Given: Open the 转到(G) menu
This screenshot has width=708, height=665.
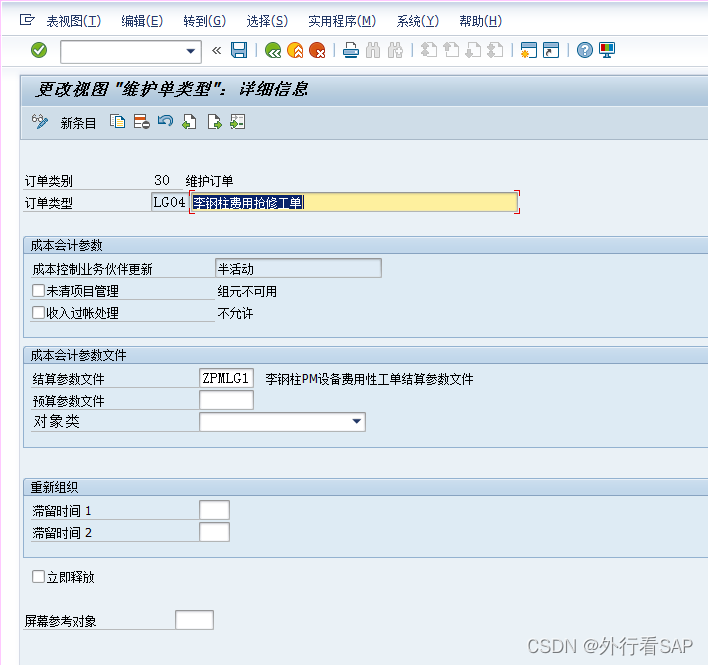Looking at the screenshot, I should pyautogui.click(x=205, y=21).
